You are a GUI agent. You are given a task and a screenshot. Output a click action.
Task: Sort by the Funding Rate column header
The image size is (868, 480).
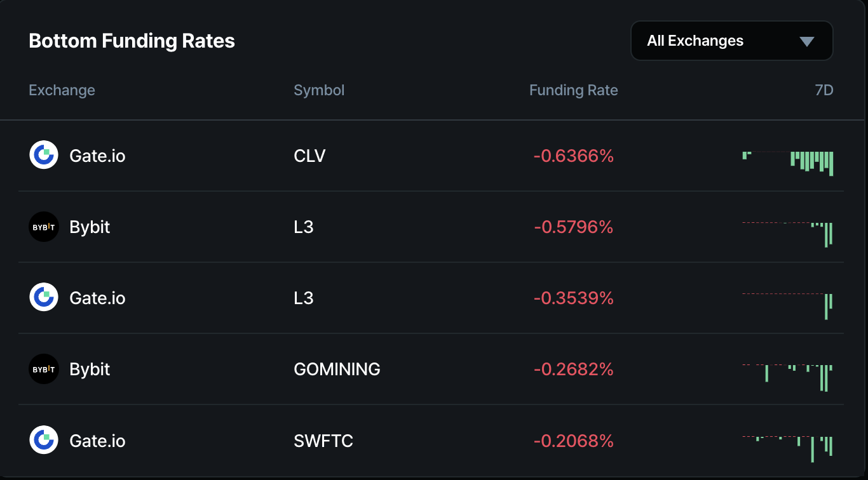(573, 90)
